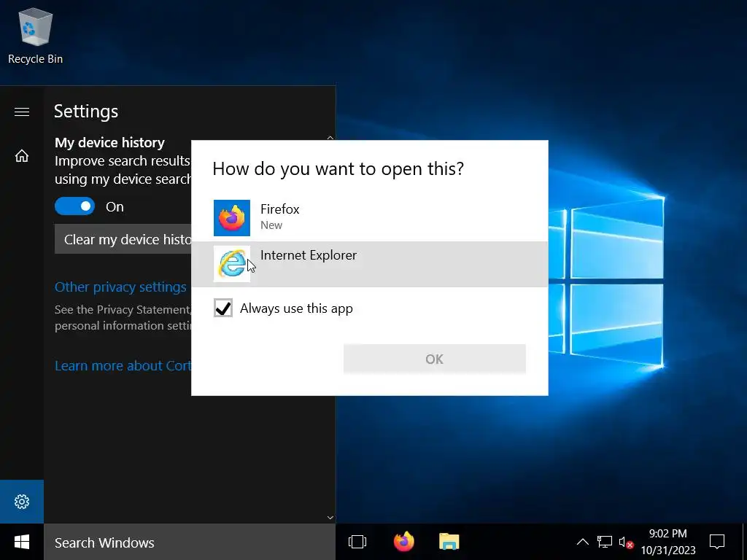The height and width of the screenshot is (560, 747).
Task: Click the Search Windows box
Action: pos(190,542)
